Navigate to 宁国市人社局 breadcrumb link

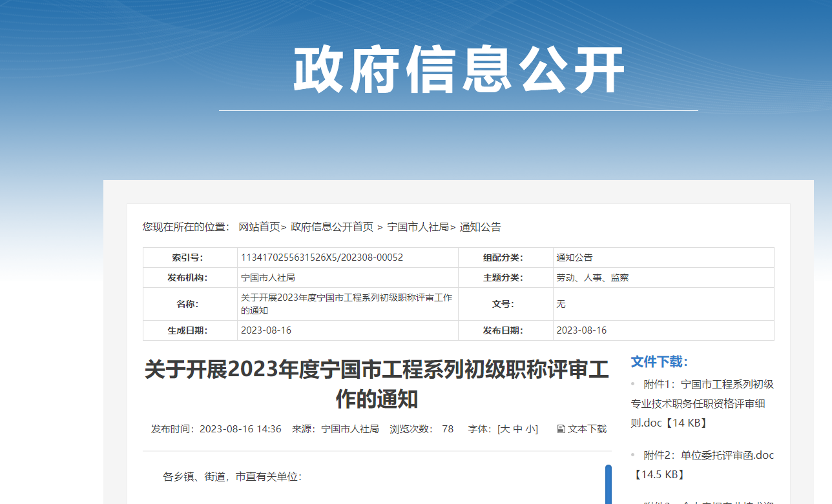tap(418, 227)
